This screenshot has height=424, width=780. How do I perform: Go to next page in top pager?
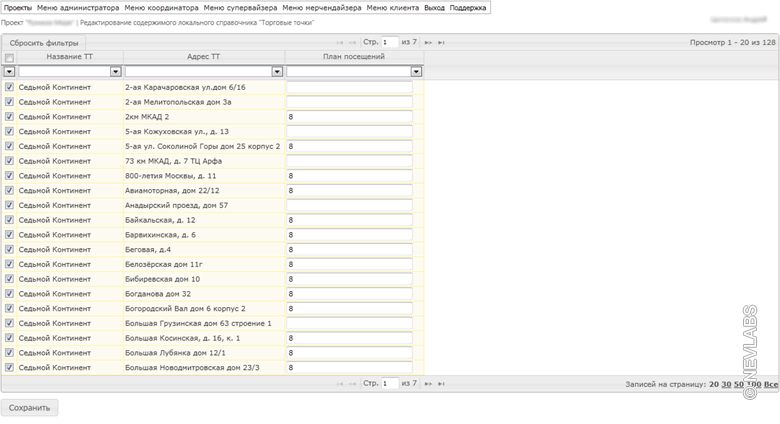pyautogui.click(x=429, y=43)
